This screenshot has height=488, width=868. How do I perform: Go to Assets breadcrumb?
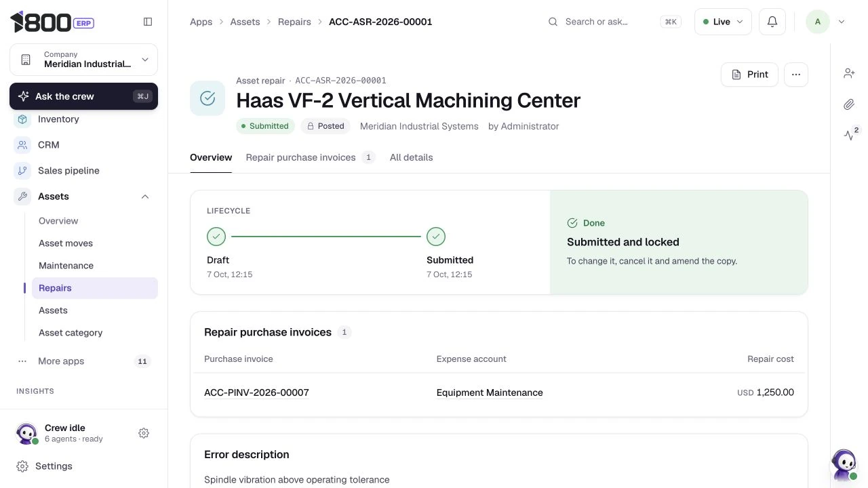tap(245, 22)
